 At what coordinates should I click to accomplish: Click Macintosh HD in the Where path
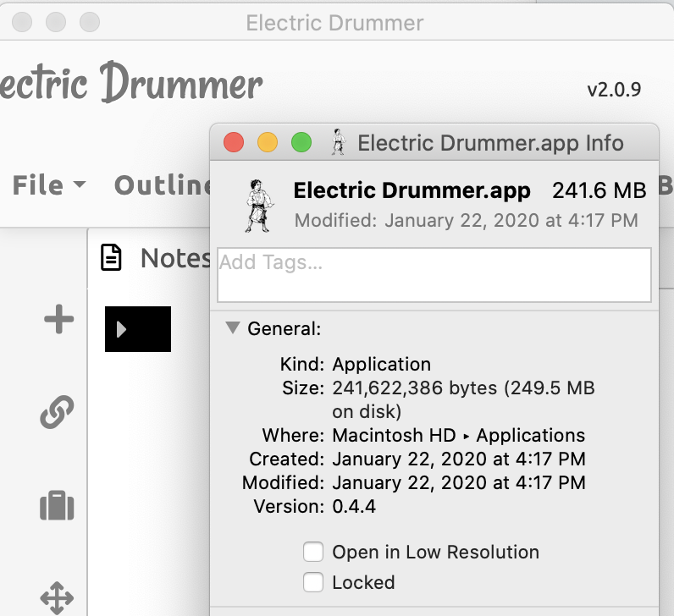coord(395,435)
